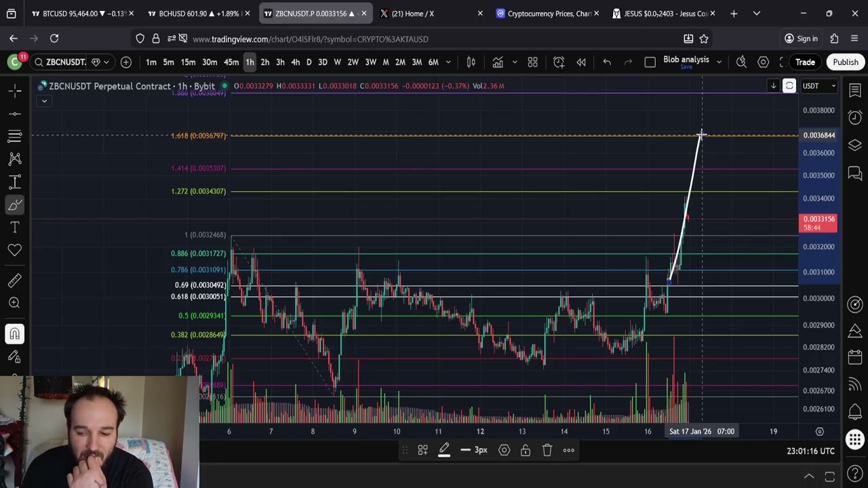Screen dimensions: 868x488
Task: Switch to Cryptocurrency Prices browser tab
Action: (x=549, y=14)
